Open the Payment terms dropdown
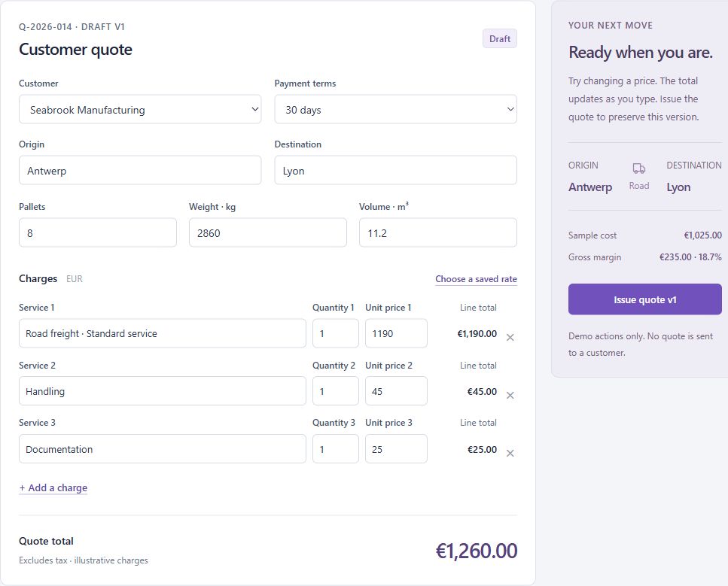This screenshot has height=586, width=728. point(395,110)
